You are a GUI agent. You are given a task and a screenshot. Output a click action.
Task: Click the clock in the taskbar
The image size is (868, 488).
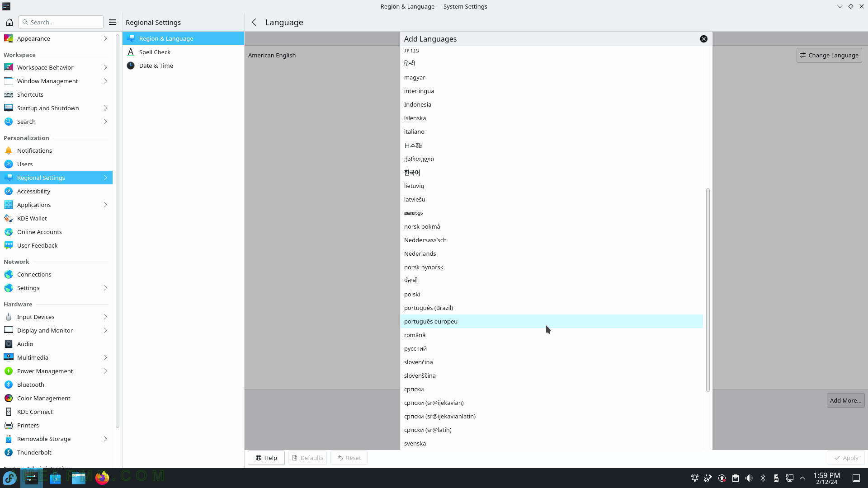[x=826, y=478]
